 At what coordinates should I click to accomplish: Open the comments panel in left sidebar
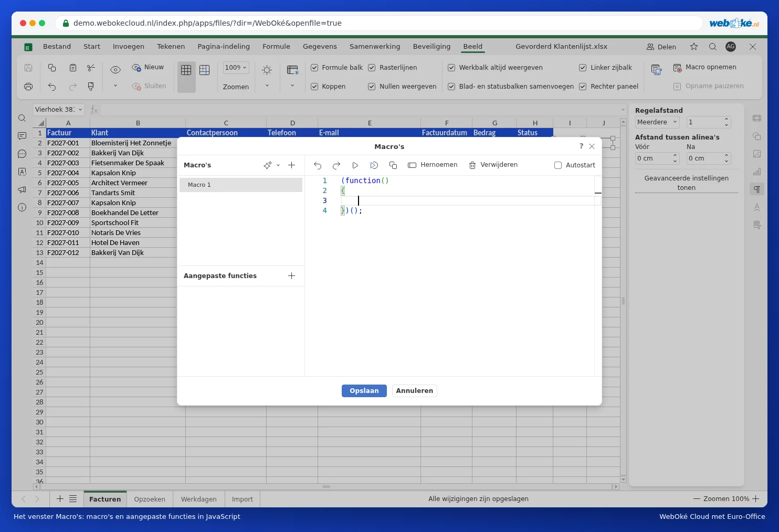pos(22,136)
